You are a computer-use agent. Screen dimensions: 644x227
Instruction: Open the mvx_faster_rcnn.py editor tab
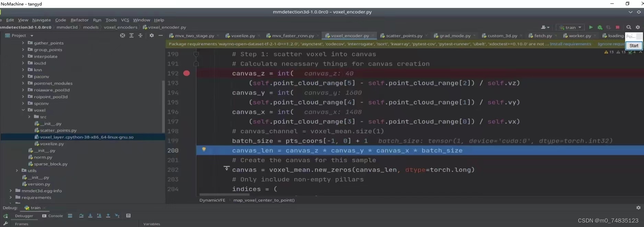(293, 36)
